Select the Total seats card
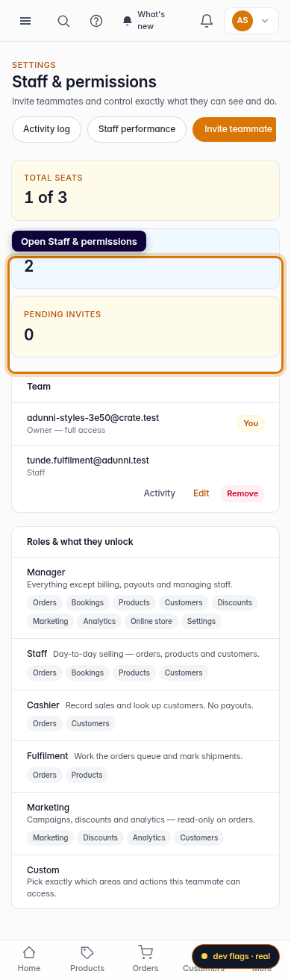The width and height of the screenshot is (291, 980). click(x=145, y=190)
